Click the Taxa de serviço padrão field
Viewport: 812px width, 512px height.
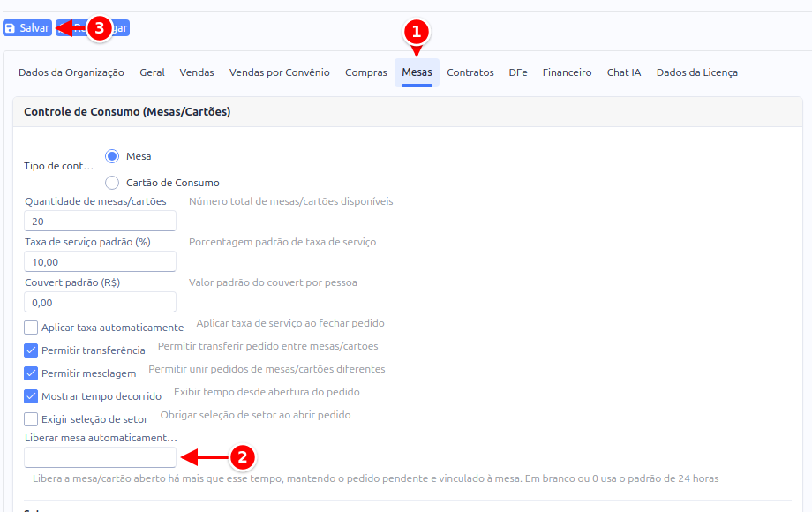100,262
